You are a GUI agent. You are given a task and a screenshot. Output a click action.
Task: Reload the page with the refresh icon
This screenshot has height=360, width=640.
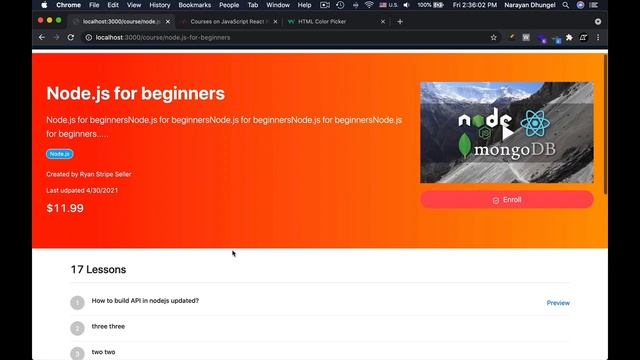click(71, 37)
